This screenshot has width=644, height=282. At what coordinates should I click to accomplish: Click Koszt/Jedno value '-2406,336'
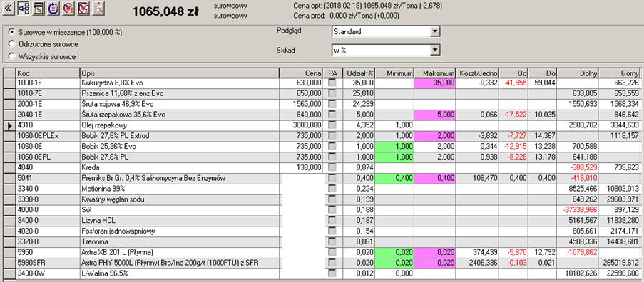477,263
